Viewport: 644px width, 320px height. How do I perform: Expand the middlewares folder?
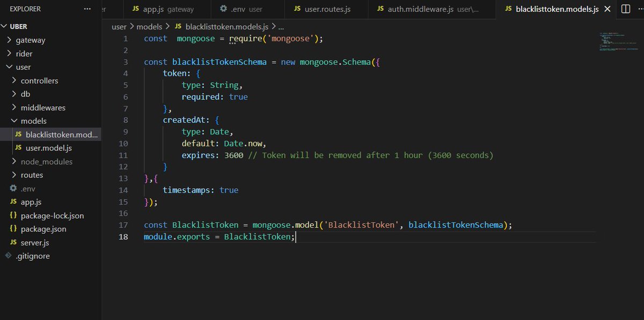coord(14,108)
